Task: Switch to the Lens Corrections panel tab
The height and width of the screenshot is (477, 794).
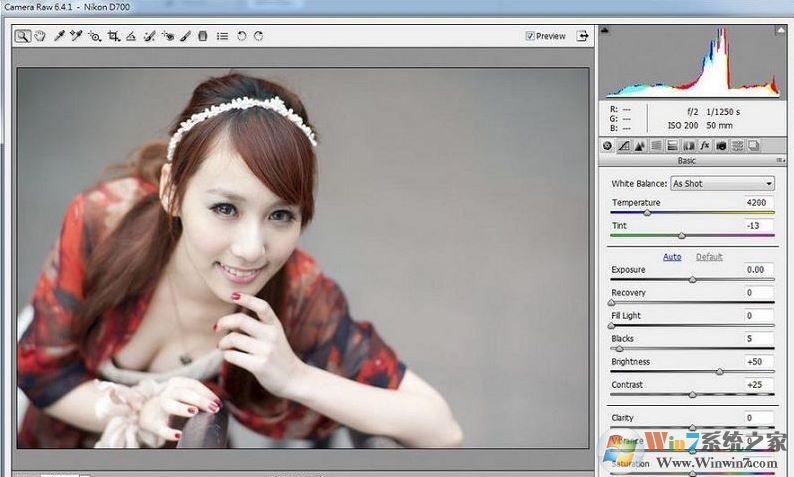Action: click(689, 146)
